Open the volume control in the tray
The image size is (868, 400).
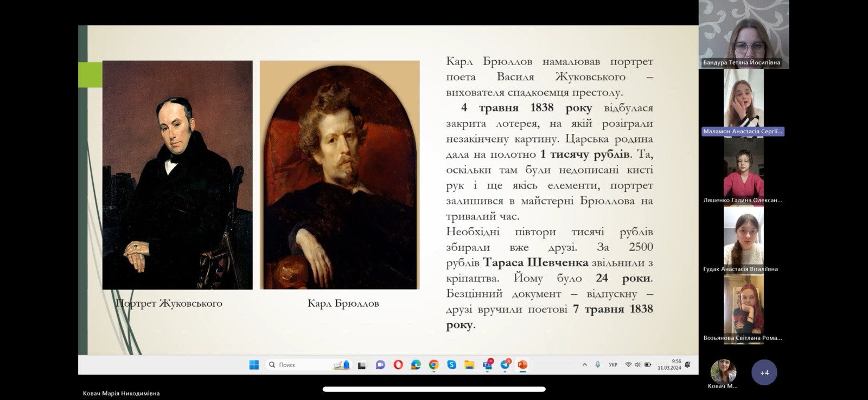[637, 365]
